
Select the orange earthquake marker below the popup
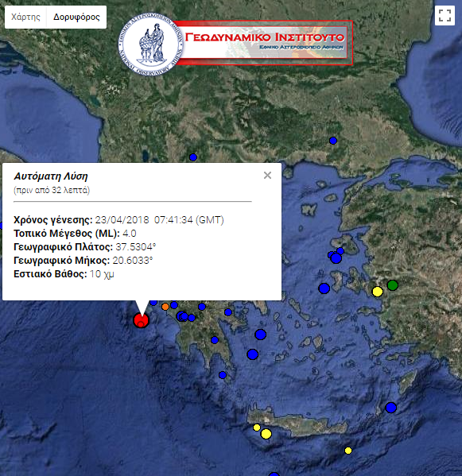click(x=165, y=307)
